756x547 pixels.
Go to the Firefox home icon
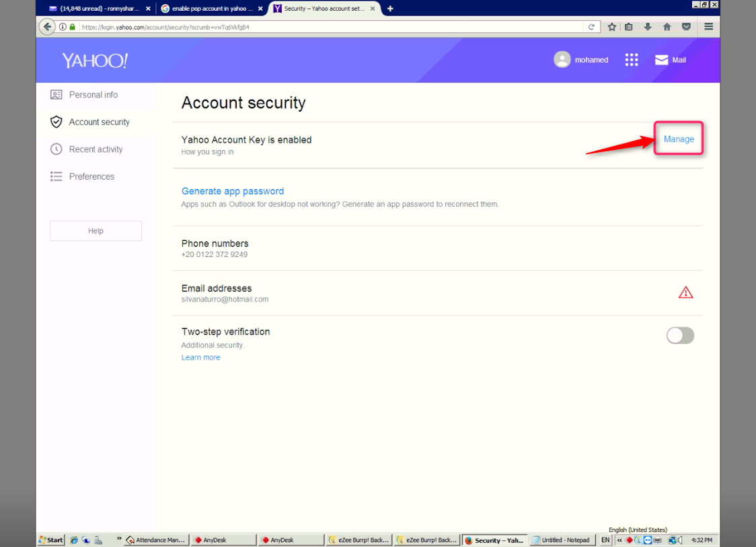click(667, 27)
